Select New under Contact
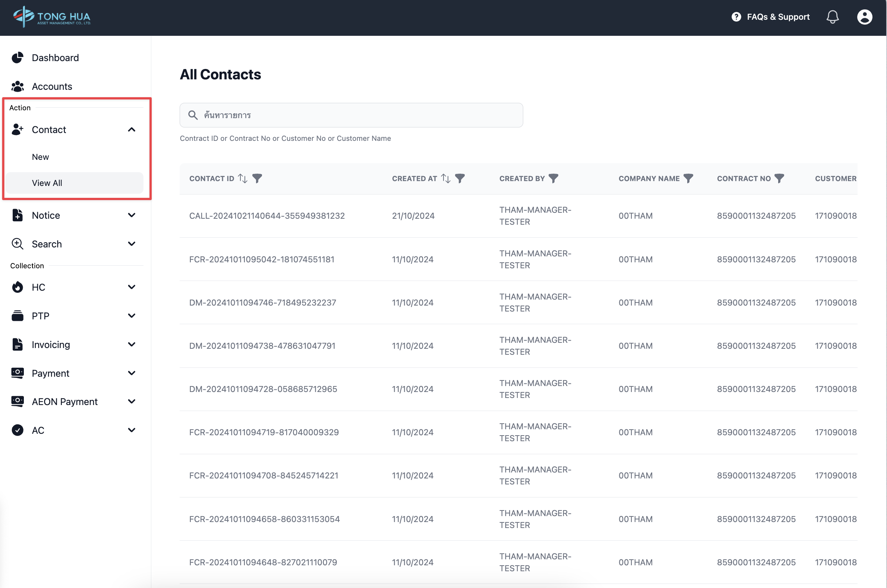This screenshot has height=588, width=887. point(41,157)
